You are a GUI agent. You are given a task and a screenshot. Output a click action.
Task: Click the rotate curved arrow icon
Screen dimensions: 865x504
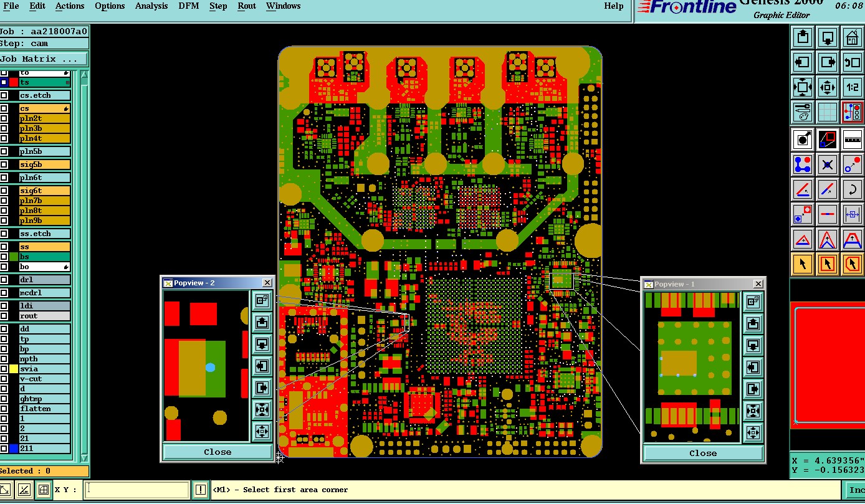(x=852, y=189)
